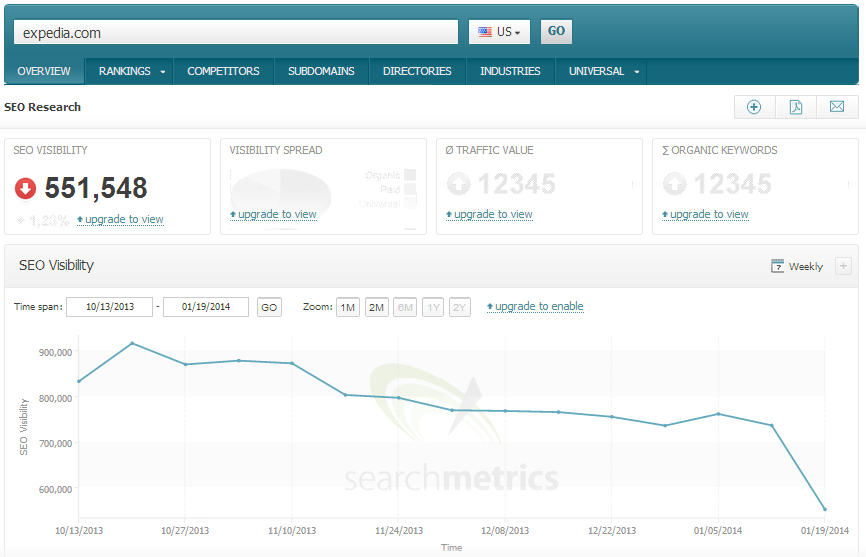Click the 551,548 visibility value
This screenshot has width=866, height=557.
click(96, 188)
